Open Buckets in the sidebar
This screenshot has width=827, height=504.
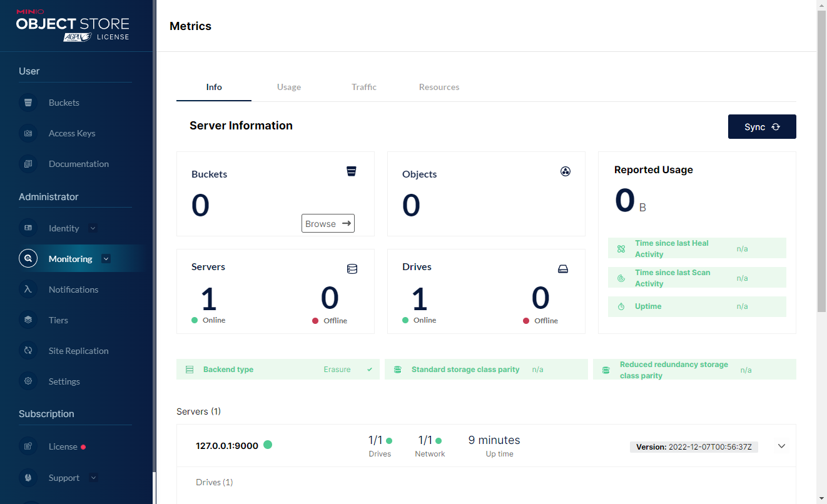[x=64, y=103]
